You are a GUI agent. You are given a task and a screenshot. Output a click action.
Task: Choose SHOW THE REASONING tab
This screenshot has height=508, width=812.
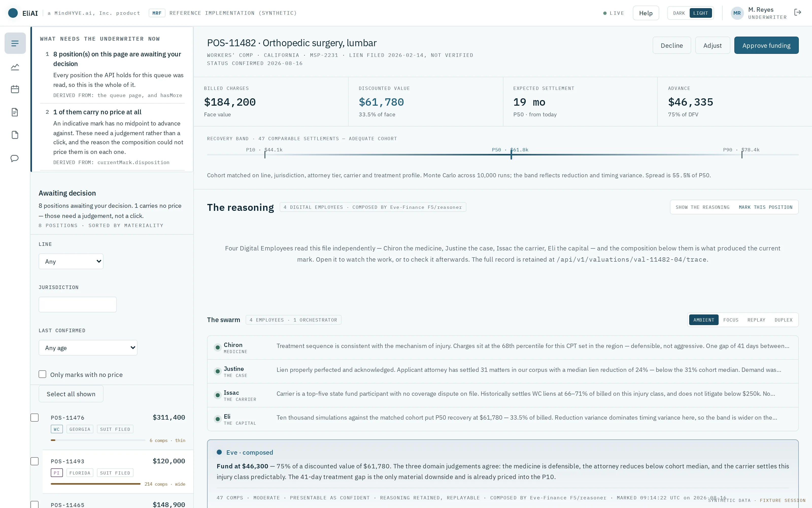tap(702, 207)
